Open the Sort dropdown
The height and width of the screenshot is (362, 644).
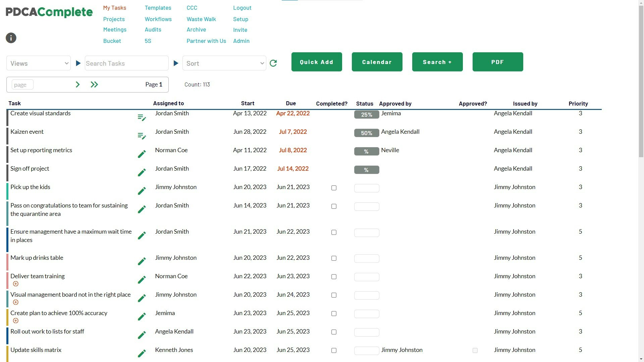click(x=224, y=63)
